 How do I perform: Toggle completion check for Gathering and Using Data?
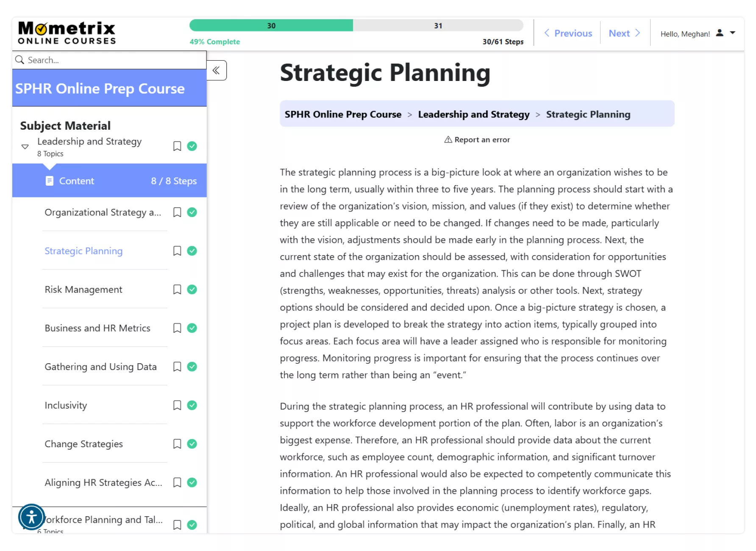(x=192, y=367)
